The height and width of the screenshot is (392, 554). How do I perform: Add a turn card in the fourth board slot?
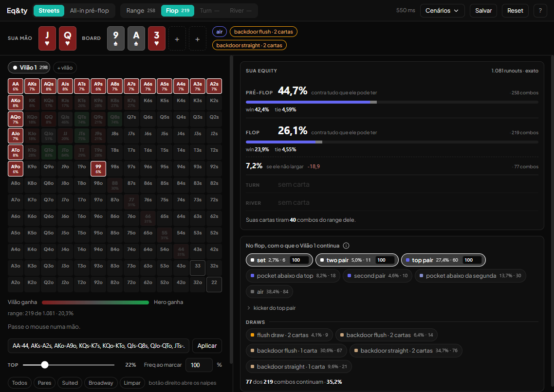coord(177,38)
